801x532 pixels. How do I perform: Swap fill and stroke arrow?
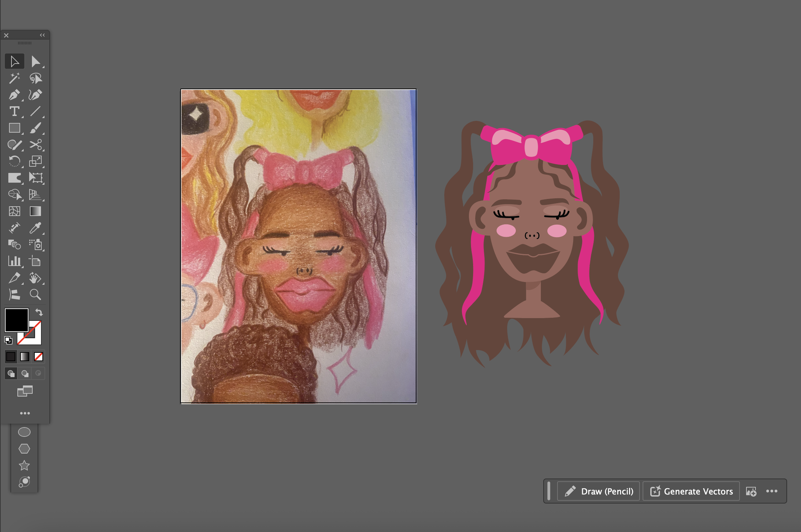click(x=39, y=312)
